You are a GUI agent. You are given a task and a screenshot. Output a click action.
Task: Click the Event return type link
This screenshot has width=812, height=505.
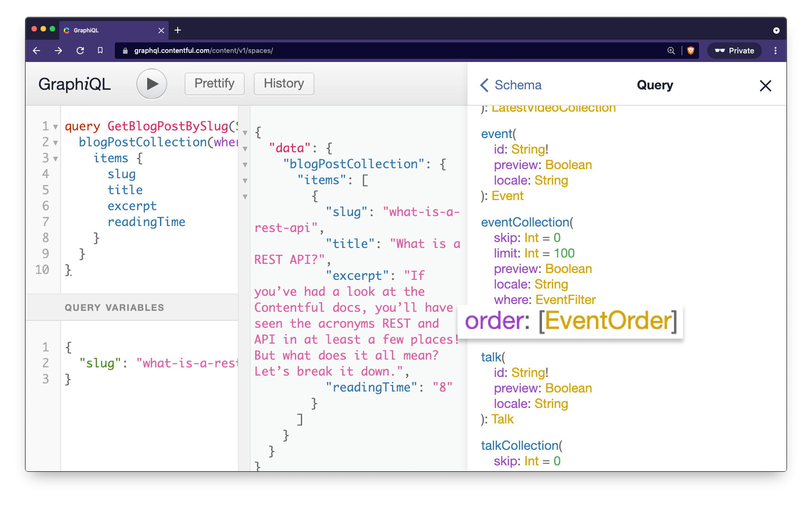[508, 196]
